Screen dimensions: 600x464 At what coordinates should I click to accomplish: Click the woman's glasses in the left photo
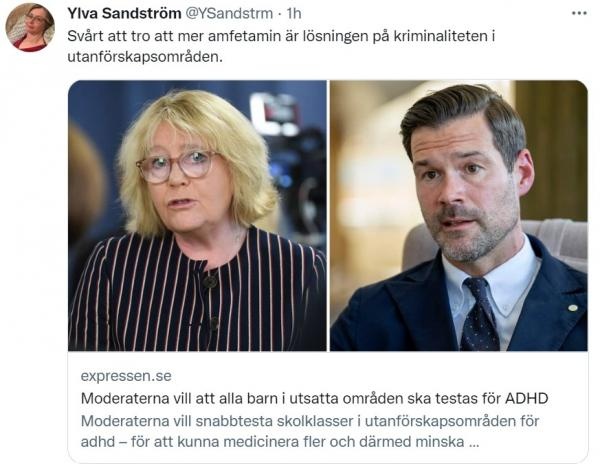(x=177, y=166)
